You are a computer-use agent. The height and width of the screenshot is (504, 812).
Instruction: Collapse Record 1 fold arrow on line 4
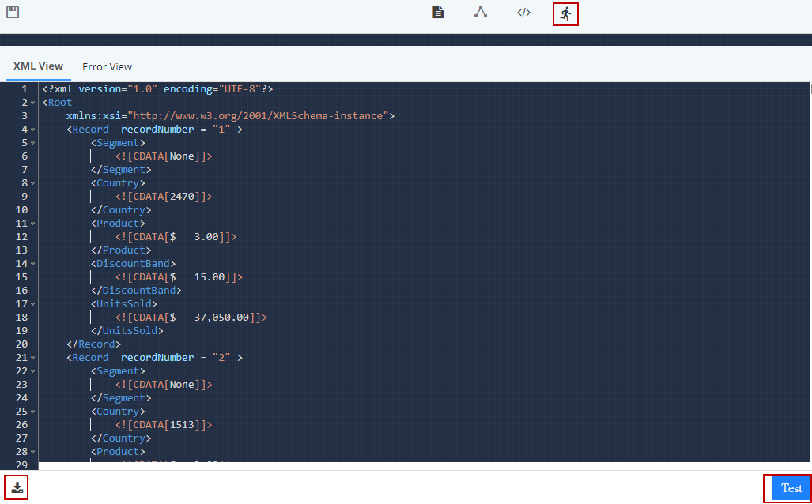pos(32,130)
